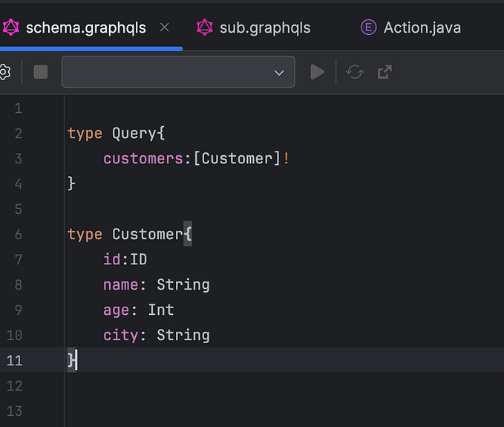The image size is (504, 427).
Task: Close the schema.graphqls tab
Action: coord(165,27)
